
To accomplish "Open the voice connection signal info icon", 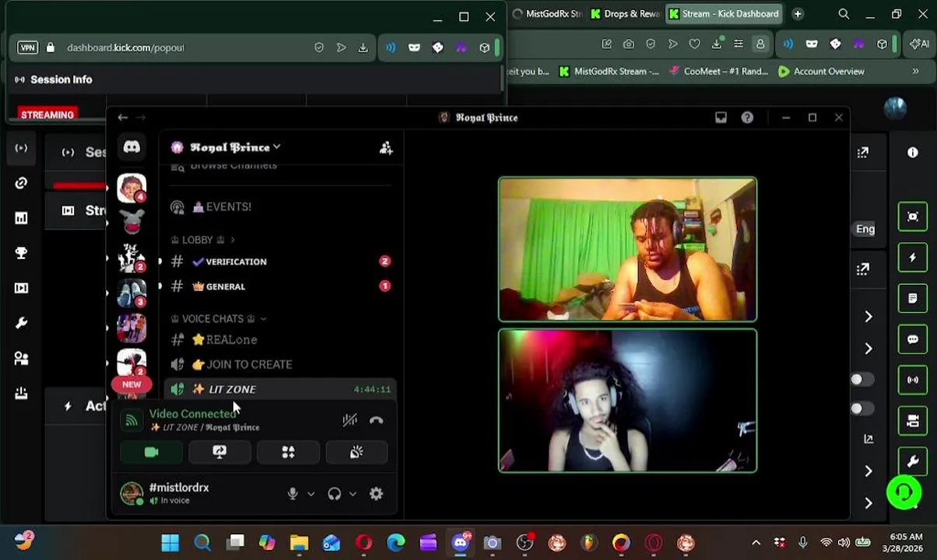I will coord(132,421).
